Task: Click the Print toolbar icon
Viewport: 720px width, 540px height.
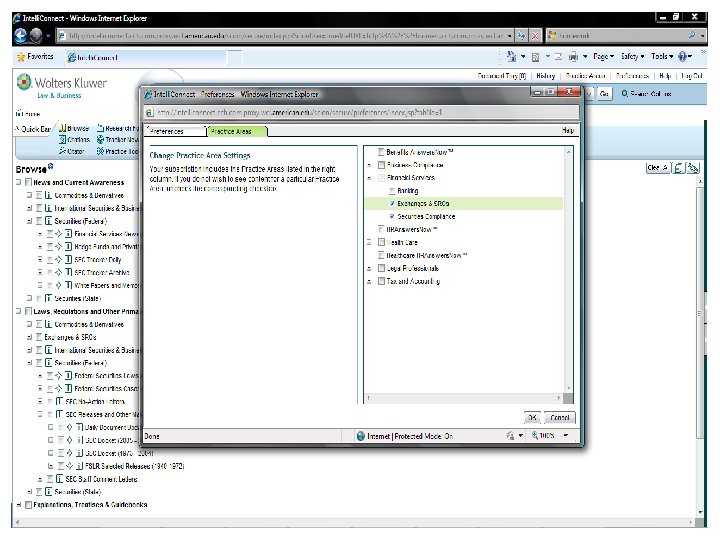Action: click(574, 57)
